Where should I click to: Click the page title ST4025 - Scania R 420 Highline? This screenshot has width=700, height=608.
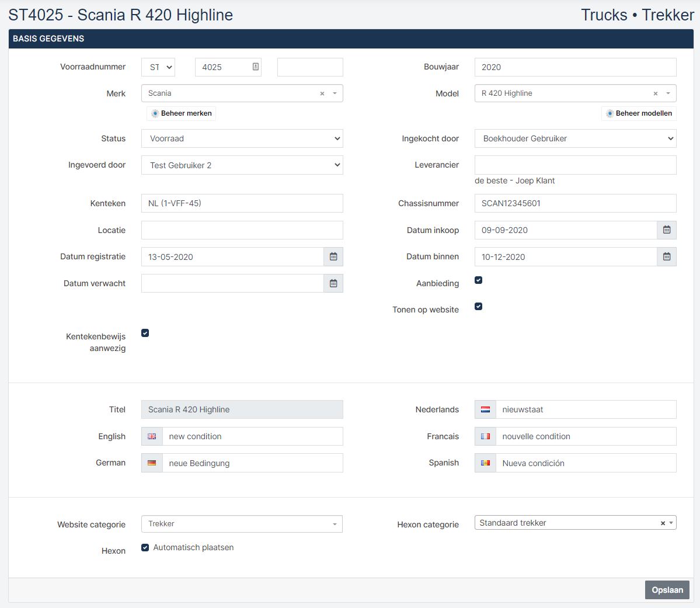point(120,15)
